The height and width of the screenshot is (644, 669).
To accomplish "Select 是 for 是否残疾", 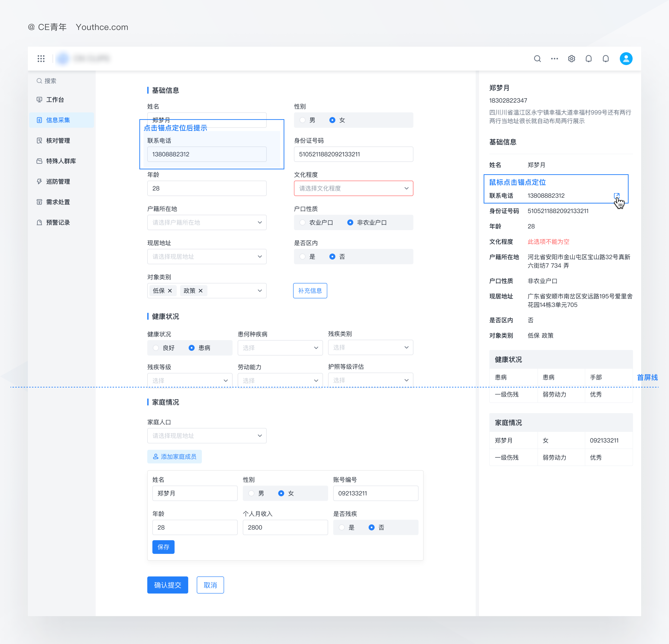I will click(342, 528).
